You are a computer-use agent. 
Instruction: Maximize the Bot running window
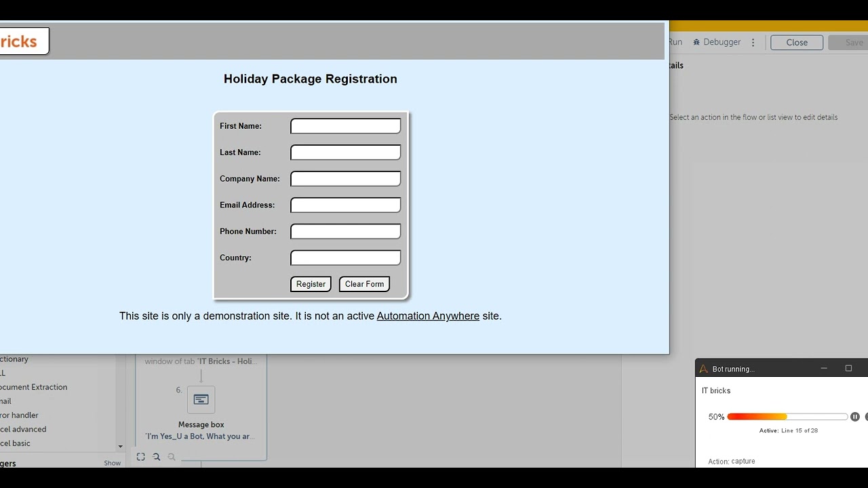point(848,369)
